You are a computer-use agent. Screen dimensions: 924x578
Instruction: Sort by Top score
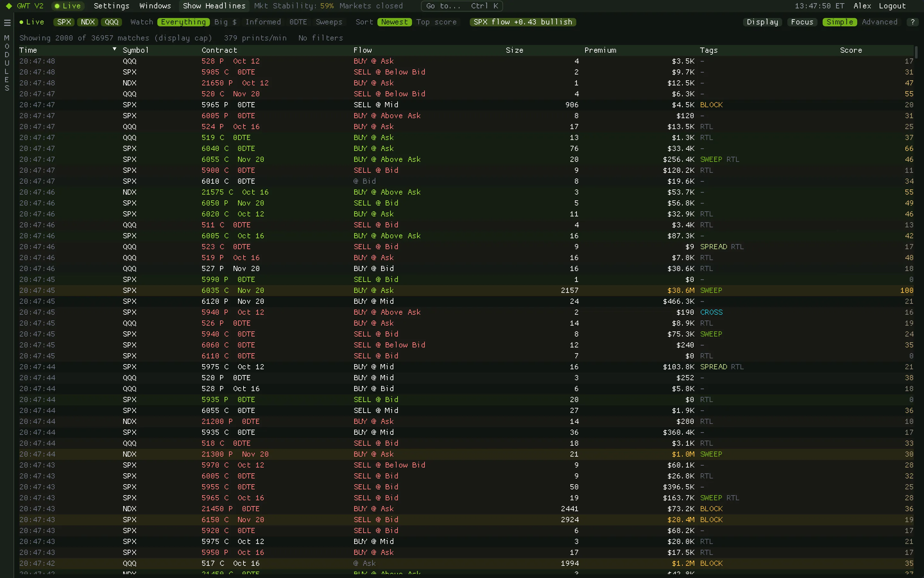(x=436, y=22)
